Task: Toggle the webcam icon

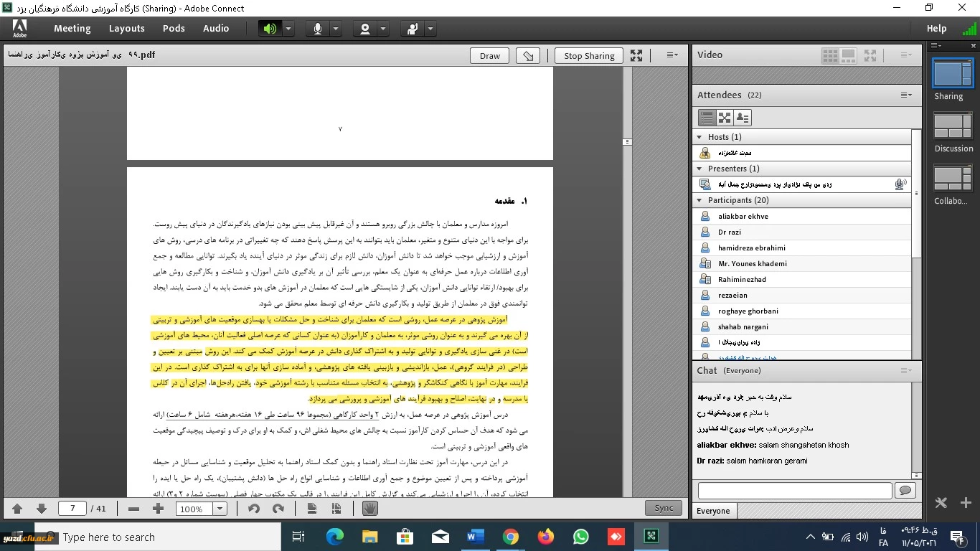Action: tap(365, 29)
